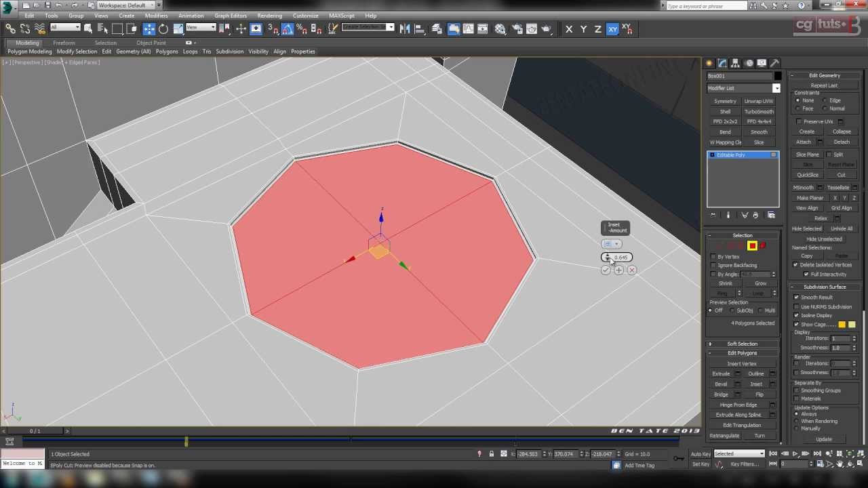Click the Grow selection button

[x=760, y=284]
